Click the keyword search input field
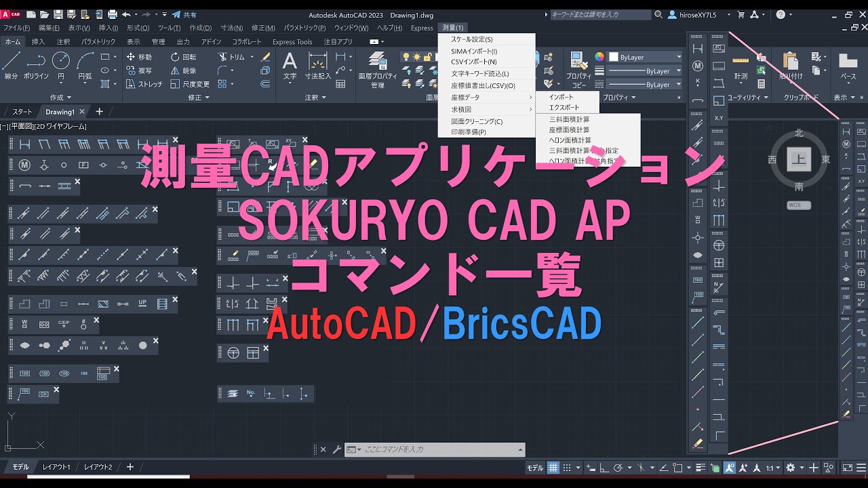The image size is (868, 488). 600,14
